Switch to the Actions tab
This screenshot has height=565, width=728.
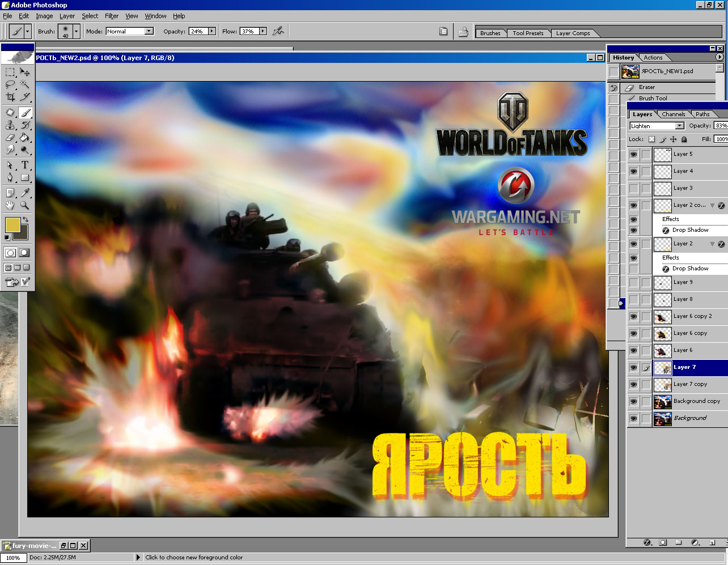tap(653, 57)
